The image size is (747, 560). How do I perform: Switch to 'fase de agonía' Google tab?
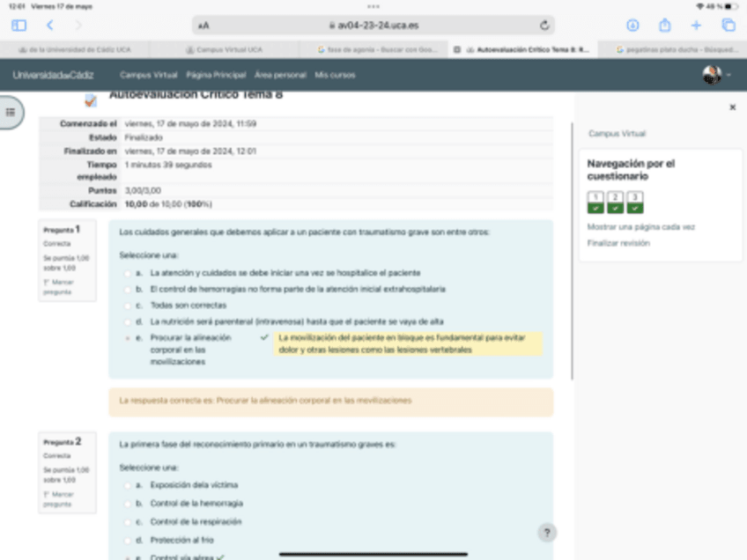377,49
